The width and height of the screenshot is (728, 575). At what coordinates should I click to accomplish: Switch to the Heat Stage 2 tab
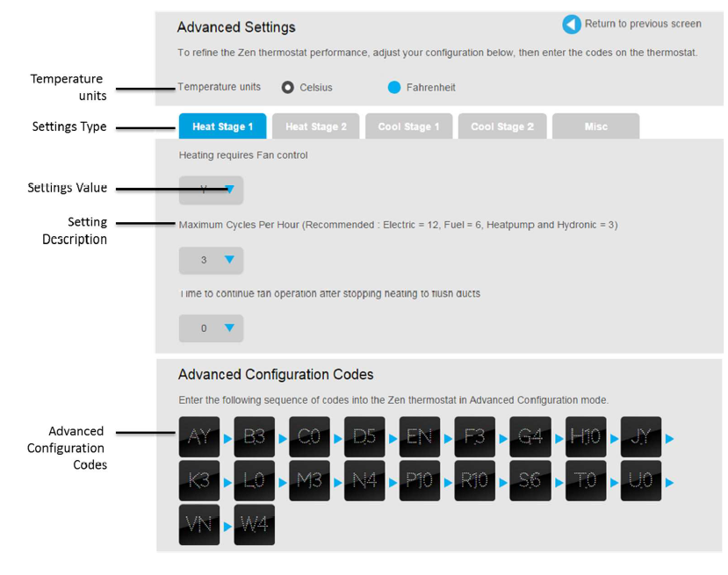point(316,126)
